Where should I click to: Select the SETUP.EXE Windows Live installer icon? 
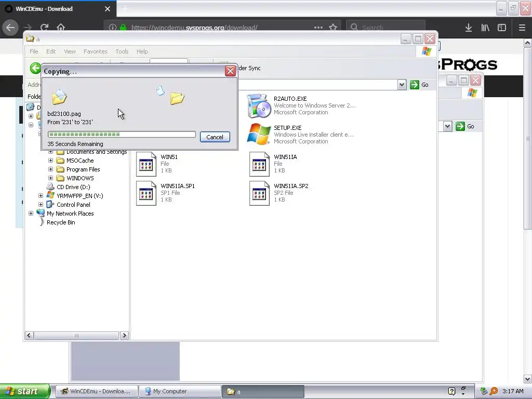point(259,135)
